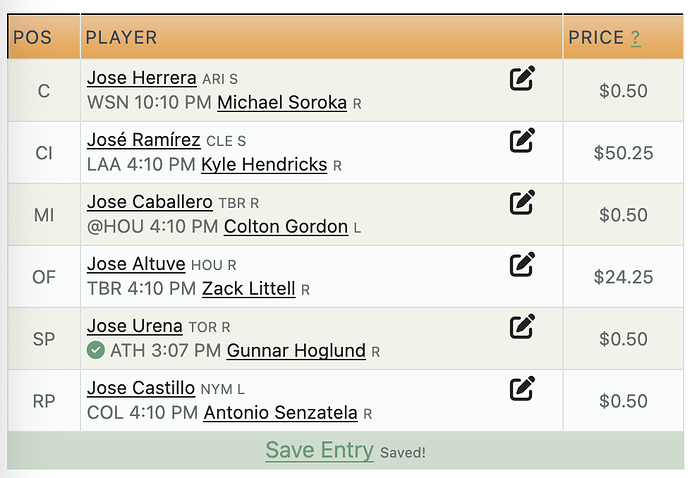Click the Save Entry link
This screenshot has width=690, height=478.
319,450
